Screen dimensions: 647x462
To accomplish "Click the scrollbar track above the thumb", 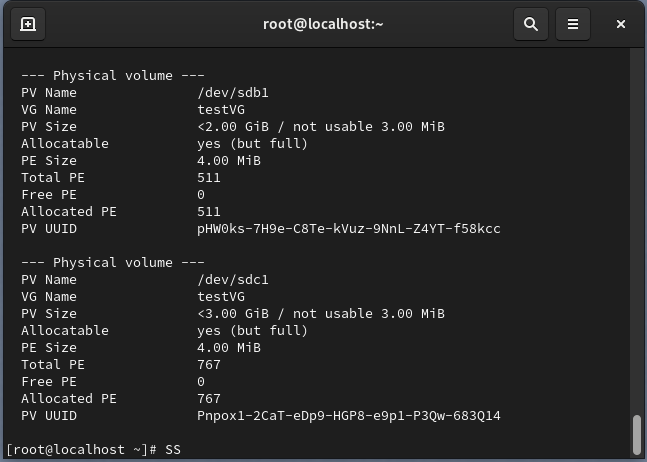I will 637,231.
